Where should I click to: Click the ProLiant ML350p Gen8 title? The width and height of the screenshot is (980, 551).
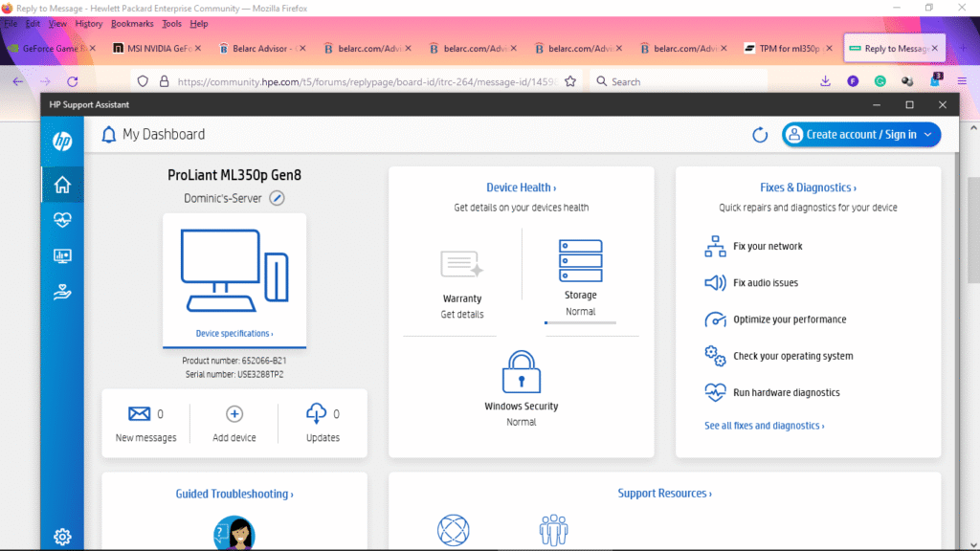pyautogui.click(x=234, y=175)
